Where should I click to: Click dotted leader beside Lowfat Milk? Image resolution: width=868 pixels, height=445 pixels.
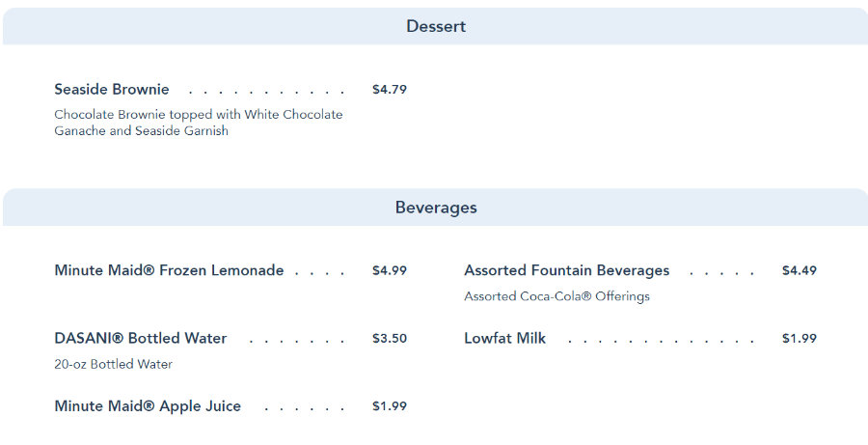click(x=661, y=340)
